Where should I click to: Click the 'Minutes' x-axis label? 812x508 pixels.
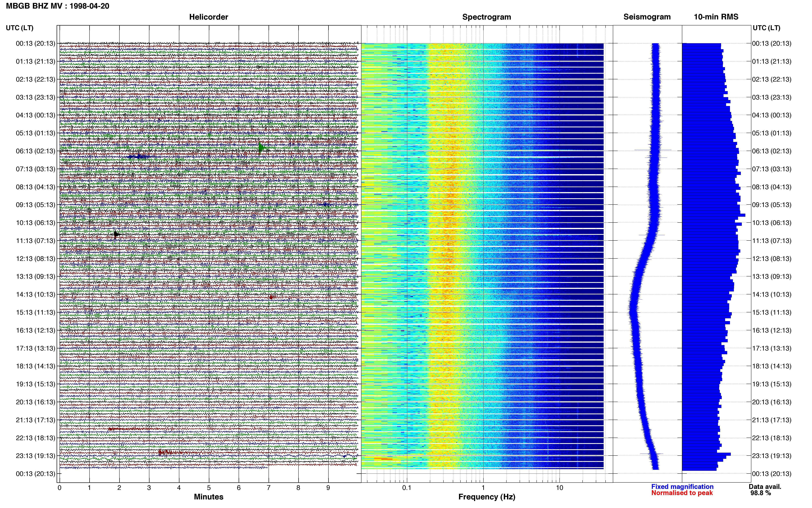(x=209, y=497)
